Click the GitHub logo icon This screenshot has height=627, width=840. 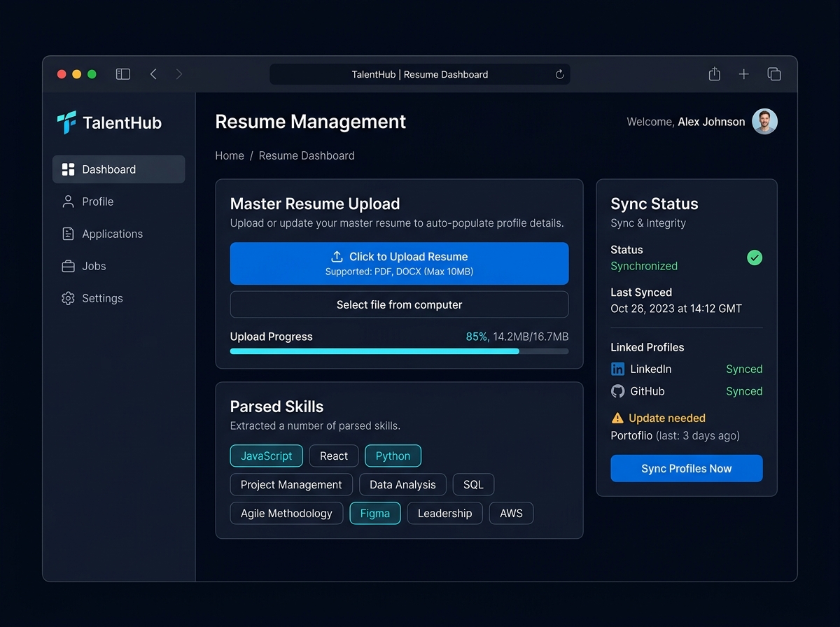[617, 391]
